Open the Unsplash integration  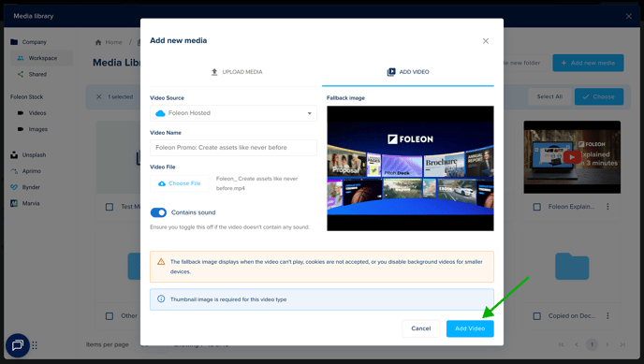pyautogui.click(x=28, y=154)
